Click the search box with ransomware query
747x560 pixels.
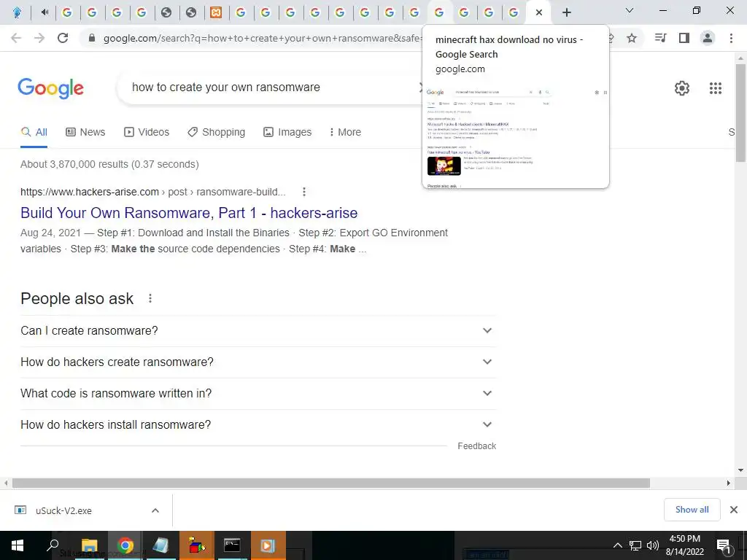click(271, 87)
